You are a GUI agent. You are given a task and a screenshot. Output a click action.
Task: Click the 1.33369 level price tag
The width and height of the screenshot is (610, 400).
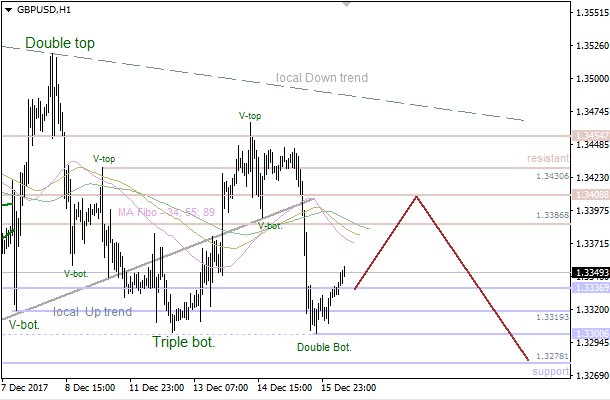click(x=588, y=288)
